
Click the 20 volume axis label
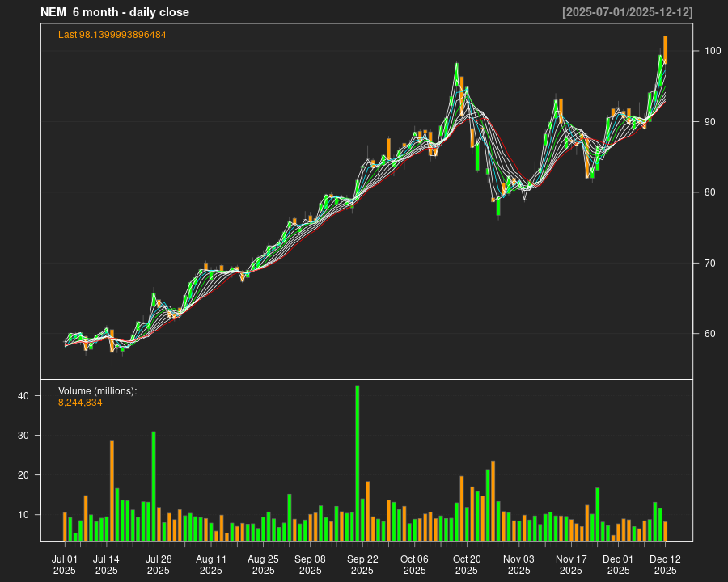pyautogui.click(x=23, y=475)
